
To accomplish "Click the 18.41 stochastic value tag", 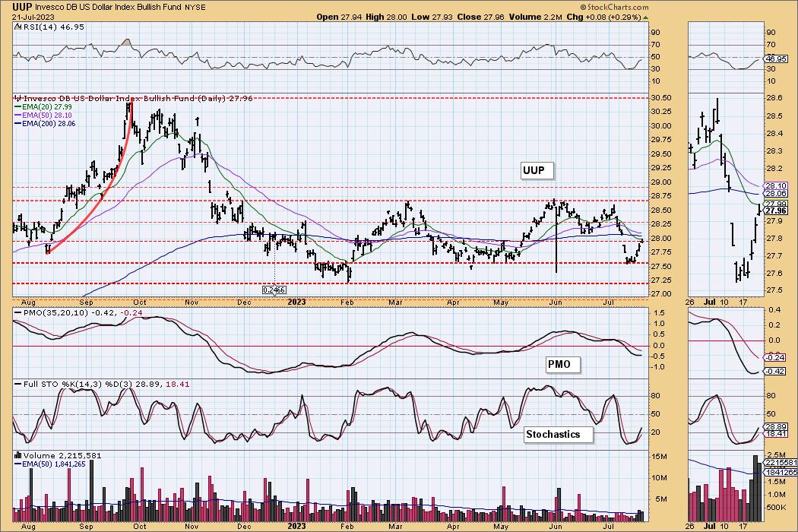I will click(777, 434).
